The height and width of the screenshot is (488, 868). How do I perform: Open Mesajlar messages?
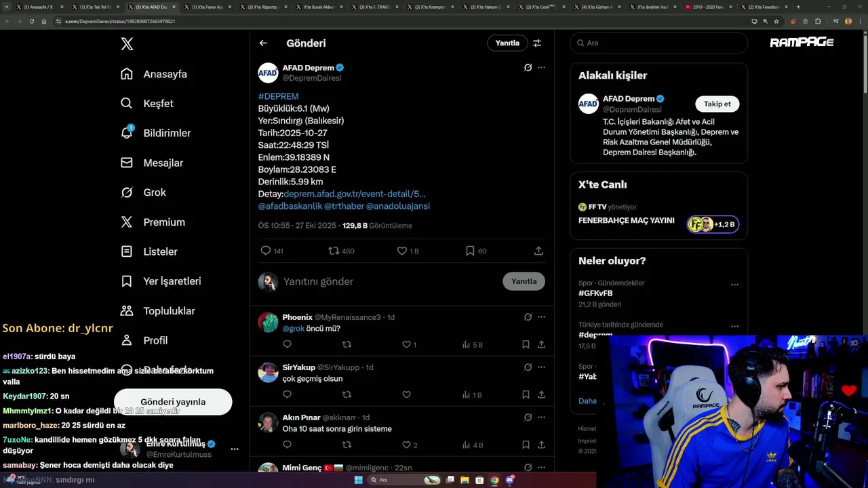coord(152,163)
